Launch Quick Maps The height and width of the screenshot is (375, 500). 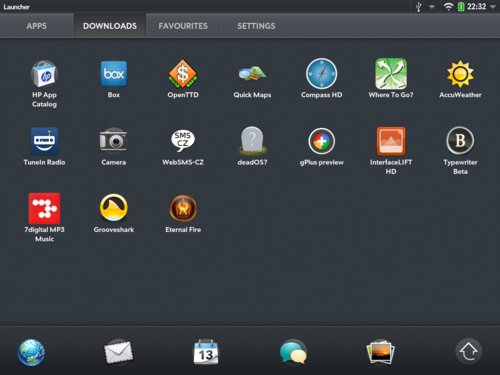252,74
